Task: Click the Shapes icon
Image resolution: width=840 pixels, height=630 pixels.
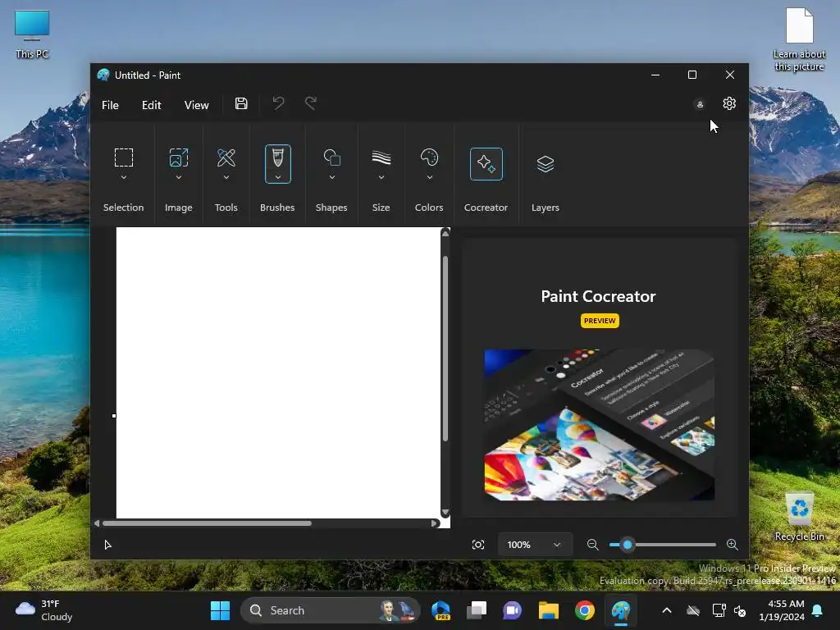Action: [331, 157]
